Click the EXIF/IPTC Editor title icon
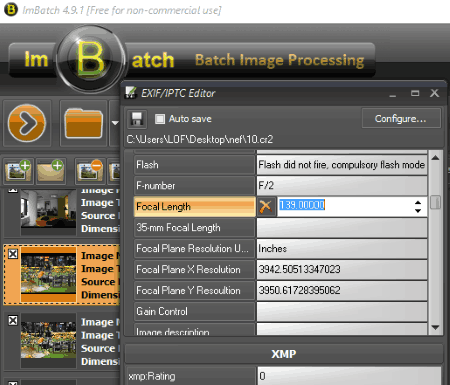 [x=130, y=93]
